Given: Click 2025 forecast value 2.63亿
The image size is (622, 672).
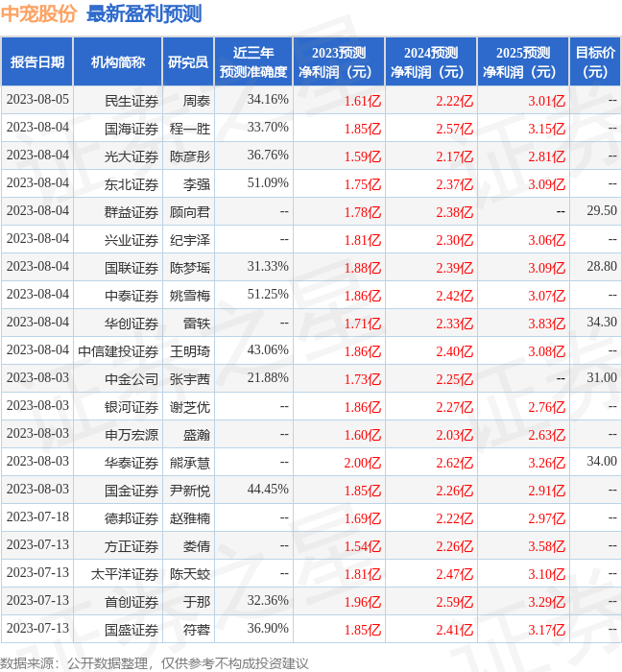Looking at the screenshot, I should 546,436.
